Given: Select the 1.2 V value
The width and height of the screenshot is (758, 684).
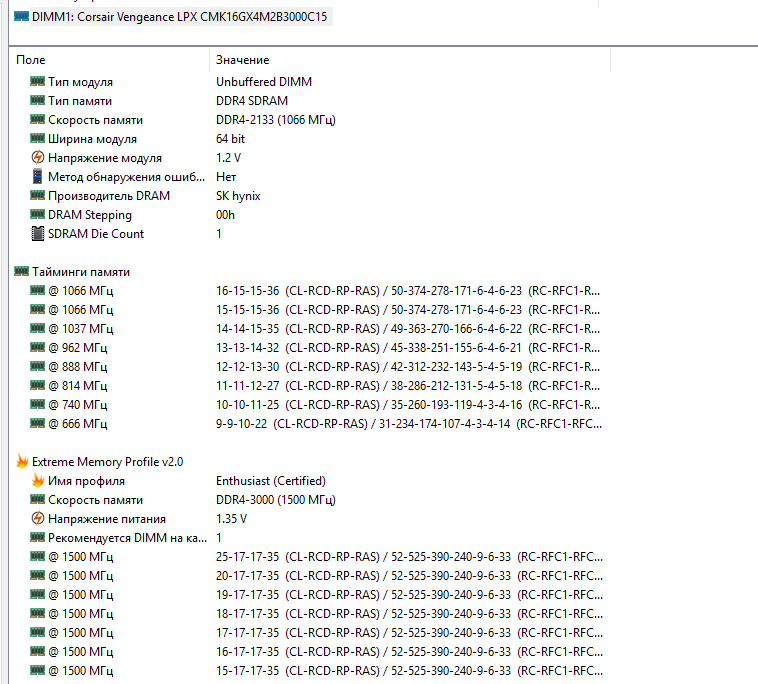Looking at the screenshot, I should click(x=228, y=158).
